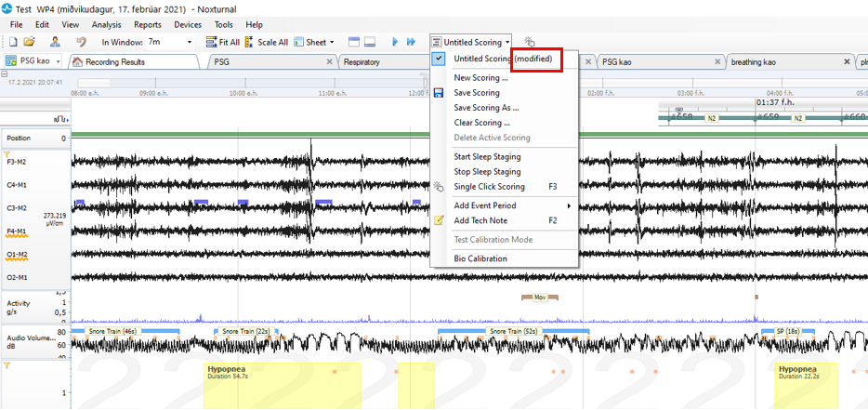Click the New document icon in toolbar
Viewport: 868px width, 410px height.
tap(13, 42)
